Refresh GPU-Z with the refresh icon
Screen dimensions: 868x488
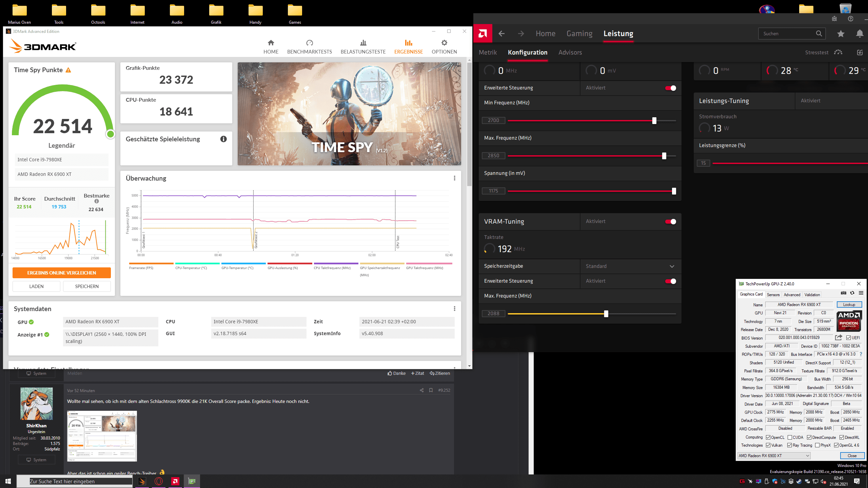852,293
